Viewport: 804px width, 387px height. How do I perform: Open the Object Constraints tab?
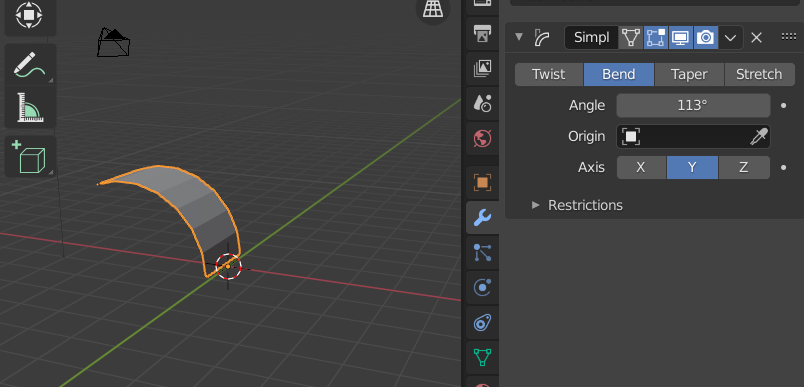coord(483,322)
